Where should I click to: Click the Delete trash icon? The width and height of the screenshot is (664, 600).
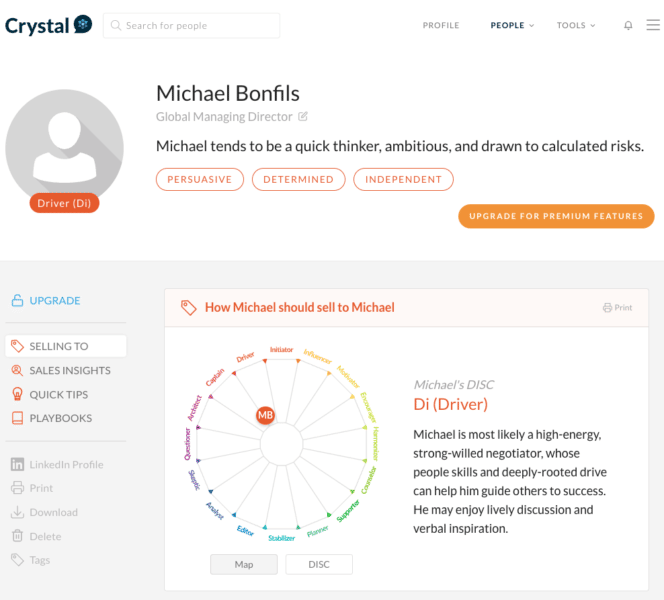[x=17, y=536]
